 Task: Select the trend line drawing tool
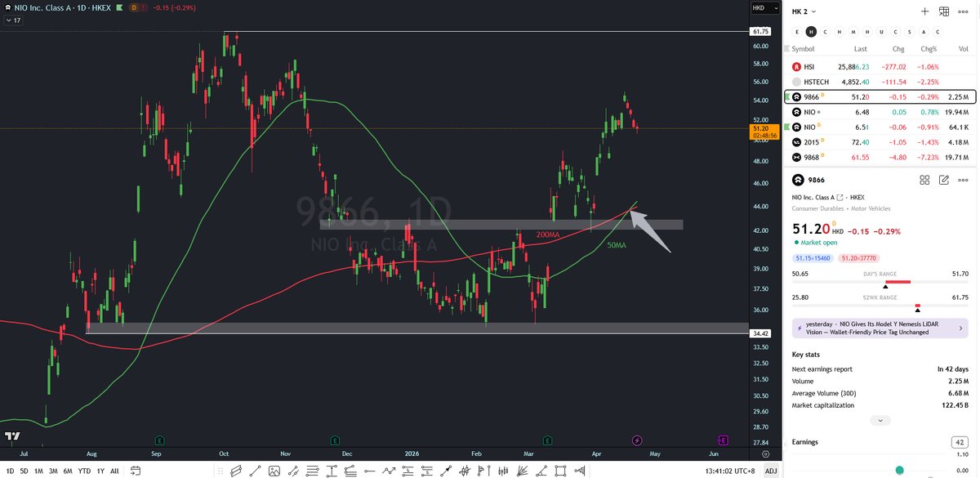255,471
